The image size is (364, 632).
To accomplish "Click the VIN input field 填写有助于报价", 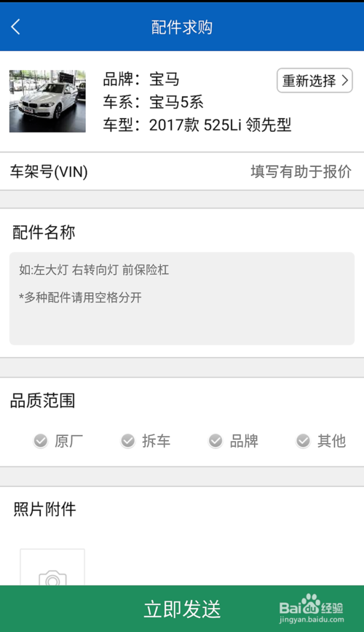I will tap(301, 171).
